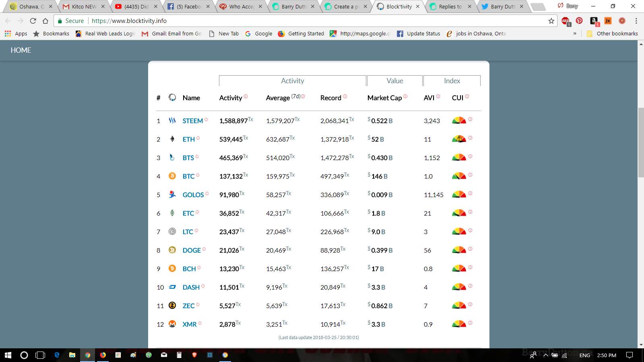The width and height of the screenshot is (644, 362).
Task: Open the Pinterest extension icon
Action: pyautogui.click(x=579, y=21)
